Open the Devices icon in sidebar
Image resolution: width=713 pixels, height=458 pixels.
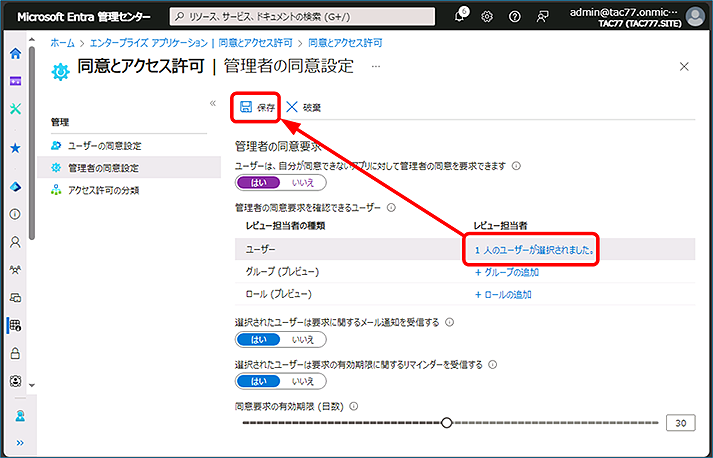coord(15,298)
